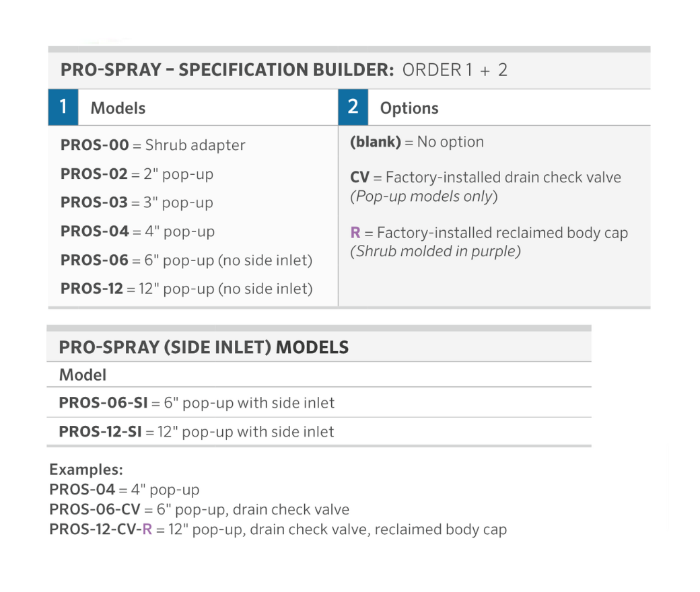The image size is (700, 592).
Task: Click the PROS-00 shrub adapter model
Action: [153, 145]
